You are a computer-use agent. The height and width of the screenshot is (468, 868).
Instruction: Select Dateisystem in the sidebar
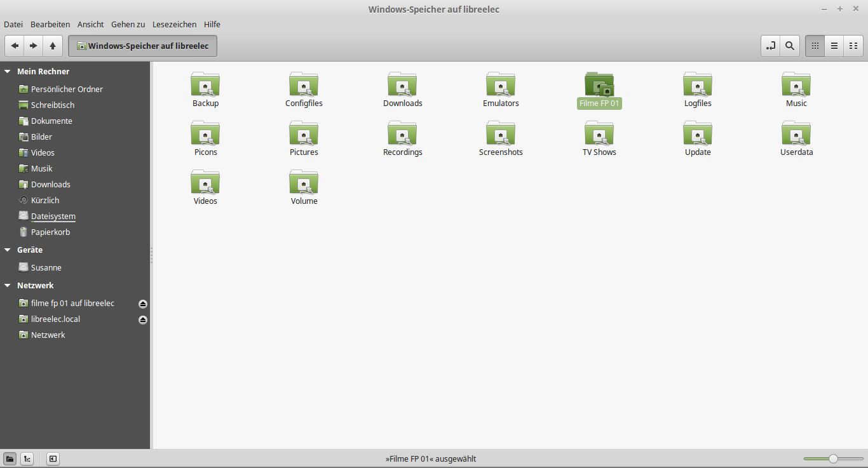tap(53, 217)
